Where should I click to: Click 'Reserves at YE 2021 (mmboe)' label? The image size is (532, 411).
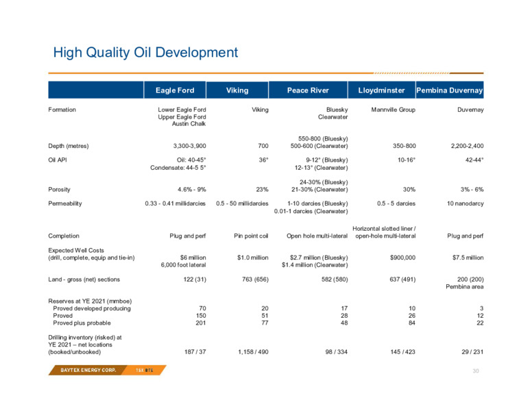90,301
